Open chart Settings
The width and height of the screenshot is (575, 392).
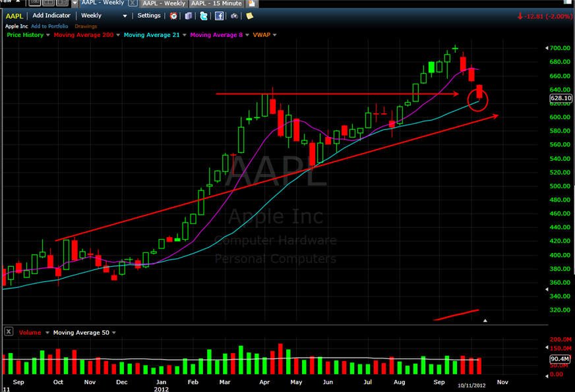coord(149,15)
